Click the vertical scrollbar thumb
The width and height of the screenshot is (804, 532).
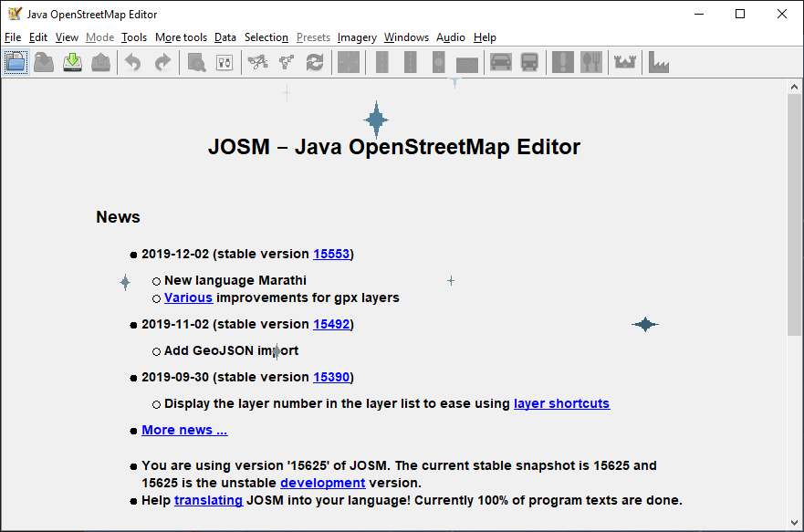794,215
